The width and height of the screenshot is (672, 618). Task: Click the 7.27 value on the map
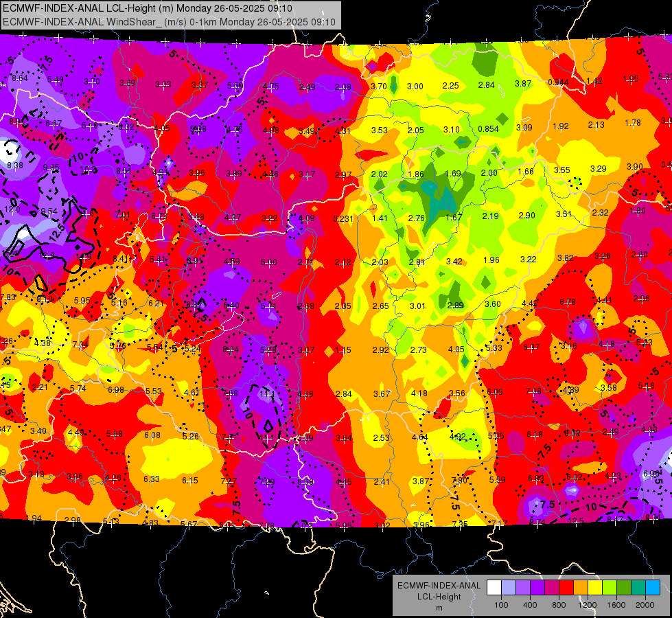tap(229, 481)
